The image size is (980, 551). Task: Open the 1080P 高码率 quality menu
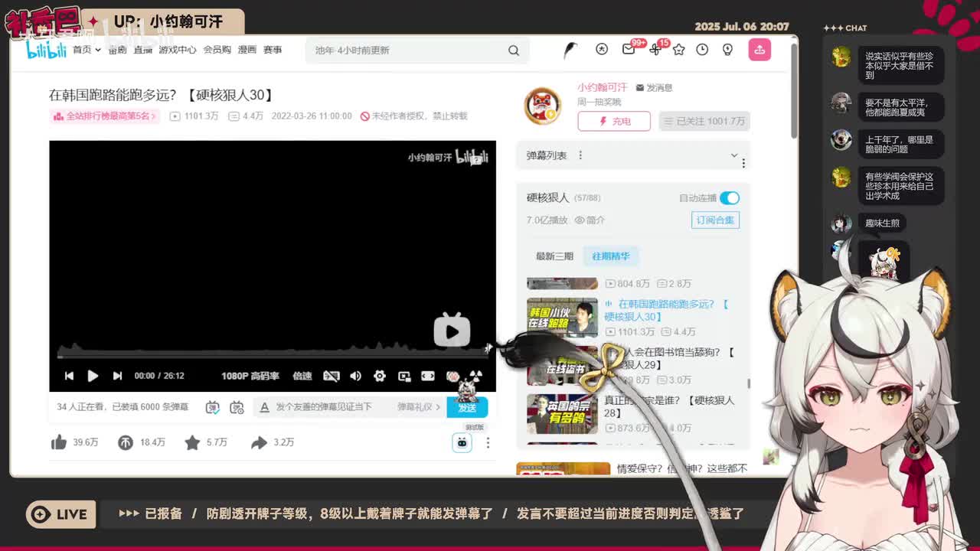pos(250,376)
